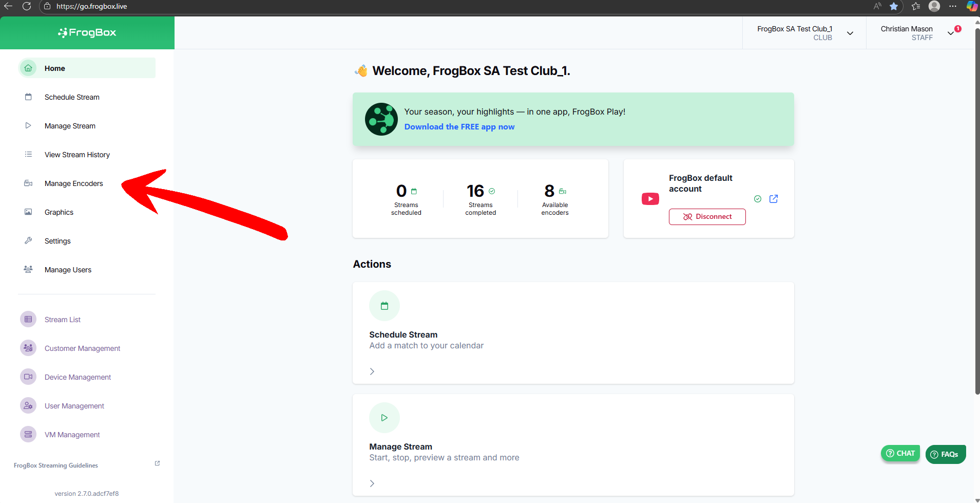Open YouTube account external link icon

774,199
